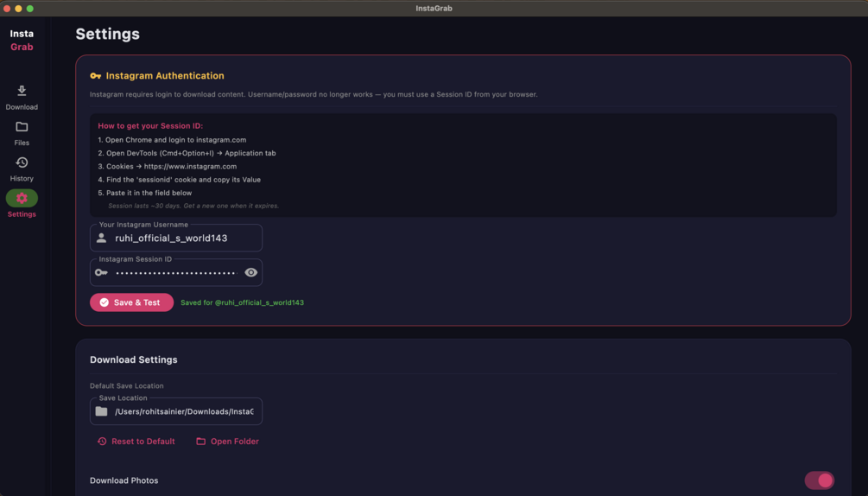Edit the Save Location path field

tap(176, 411)
